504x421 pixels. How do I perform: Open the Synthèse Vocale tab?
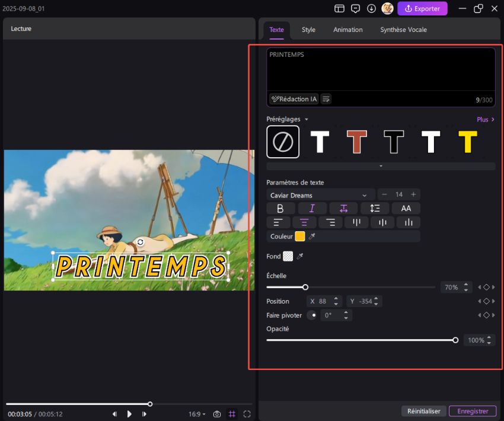pyautogui.click(x=403, y=30)
